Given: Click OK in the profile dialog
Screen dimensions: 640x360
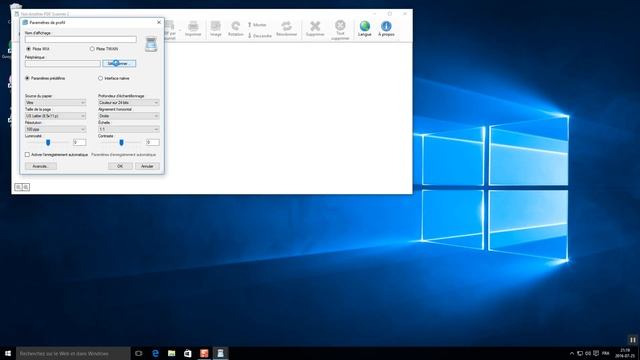Looking at the screenshot, I should click(120, 166).
